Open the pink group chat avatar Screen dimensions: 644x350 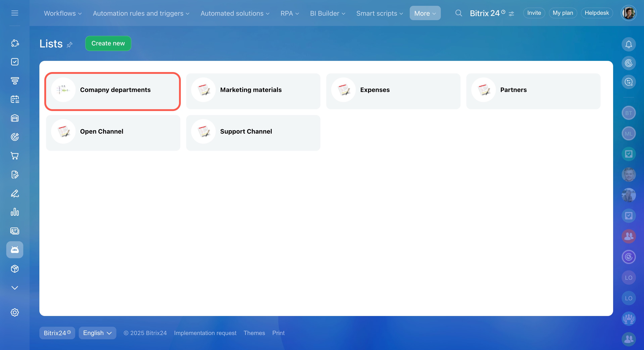(x=629, y=236)
